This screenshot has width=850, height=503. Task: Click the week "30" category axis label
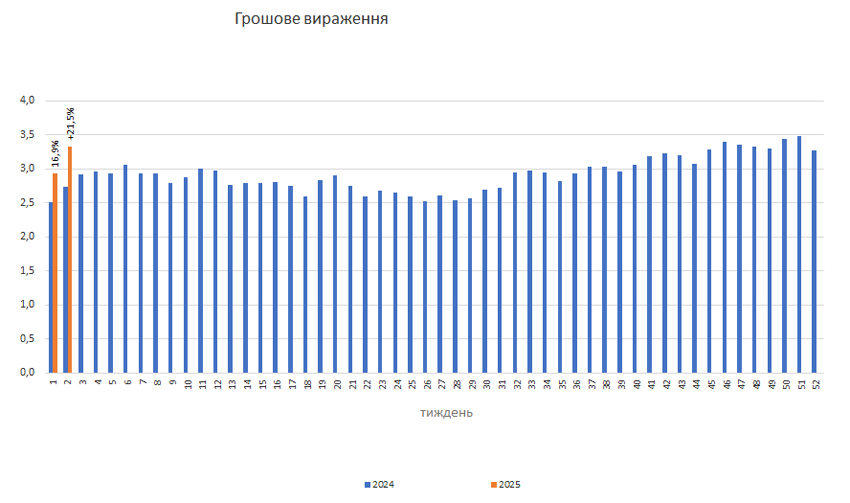tap(487, 384)
